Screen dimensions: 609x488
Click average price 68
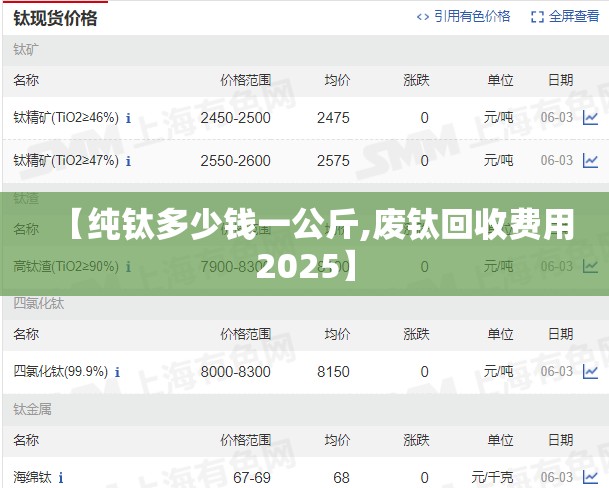pyautogui.click(x=341, y=478)
